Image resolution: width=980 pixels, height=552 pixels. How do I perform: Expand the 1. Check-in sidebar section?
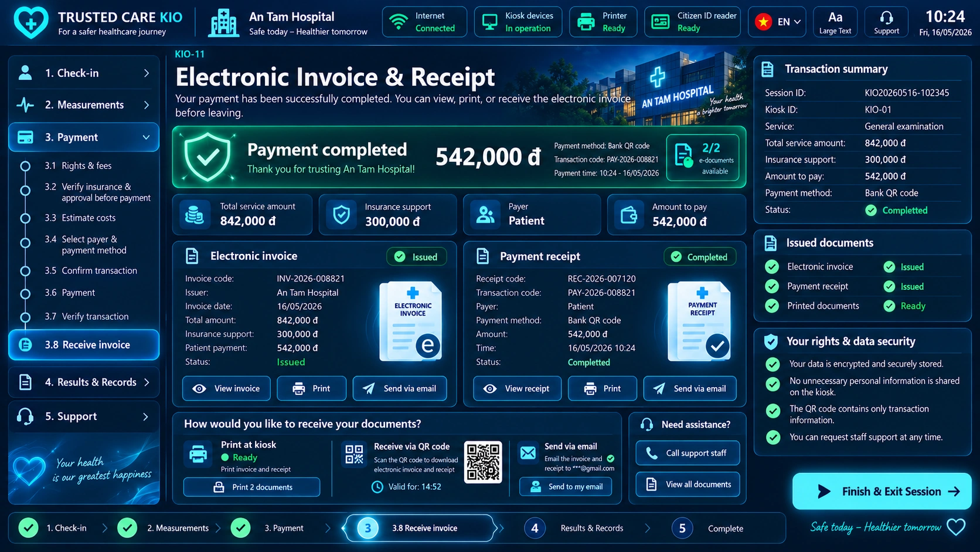pyautogui.click(x=84, y=73)
